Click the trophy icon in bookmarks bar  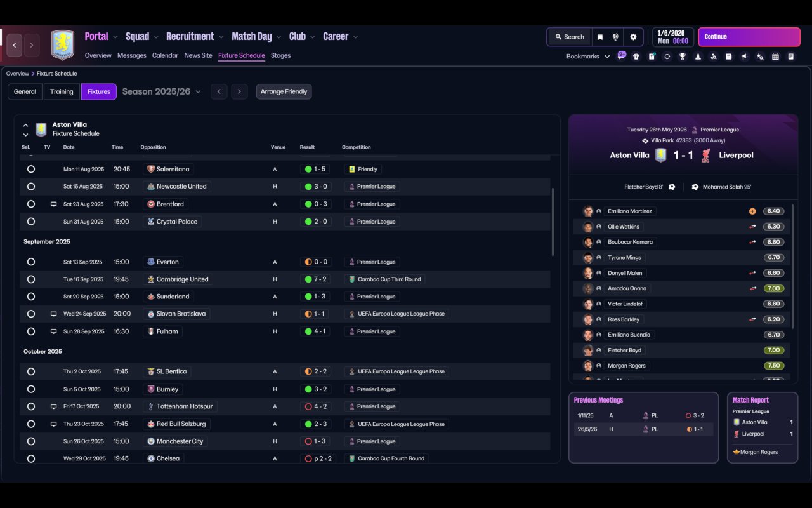(683, 57)
